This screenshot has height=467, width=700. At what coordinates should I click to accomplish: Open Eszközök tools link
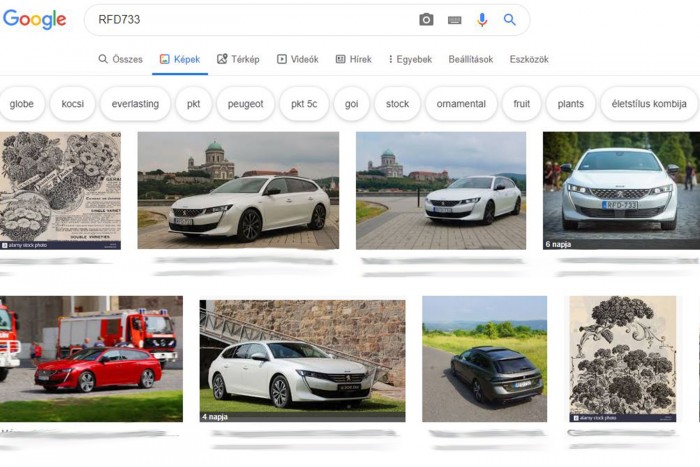529,59
